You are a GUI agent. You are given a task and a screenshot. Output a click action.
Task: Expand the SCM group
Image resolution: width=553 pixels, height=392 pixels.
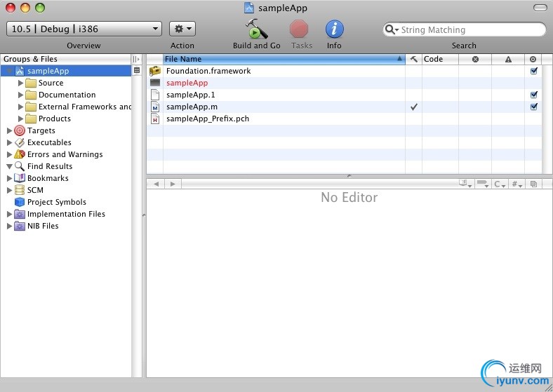pos(9,190)
